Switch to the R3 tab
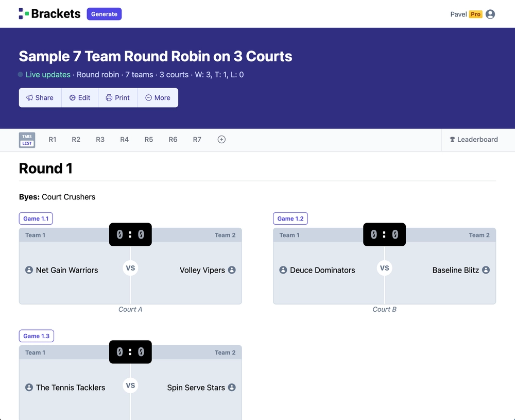This screenshot has width=515, height=420. 100,139
